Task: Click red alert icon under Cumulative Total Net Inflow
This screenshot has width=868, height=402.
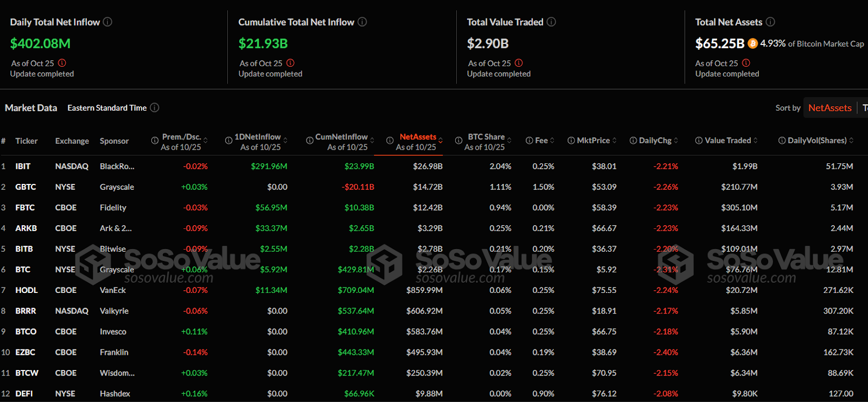Action: point(290,63)
